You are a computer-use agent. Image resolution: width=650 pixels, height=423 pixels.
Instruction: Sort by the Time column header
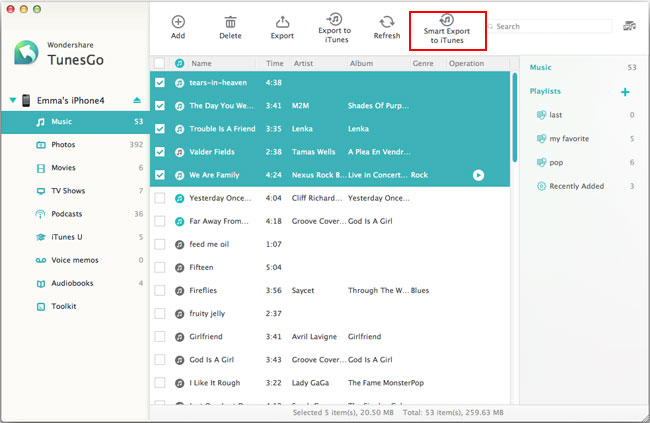tap(275, 63)
